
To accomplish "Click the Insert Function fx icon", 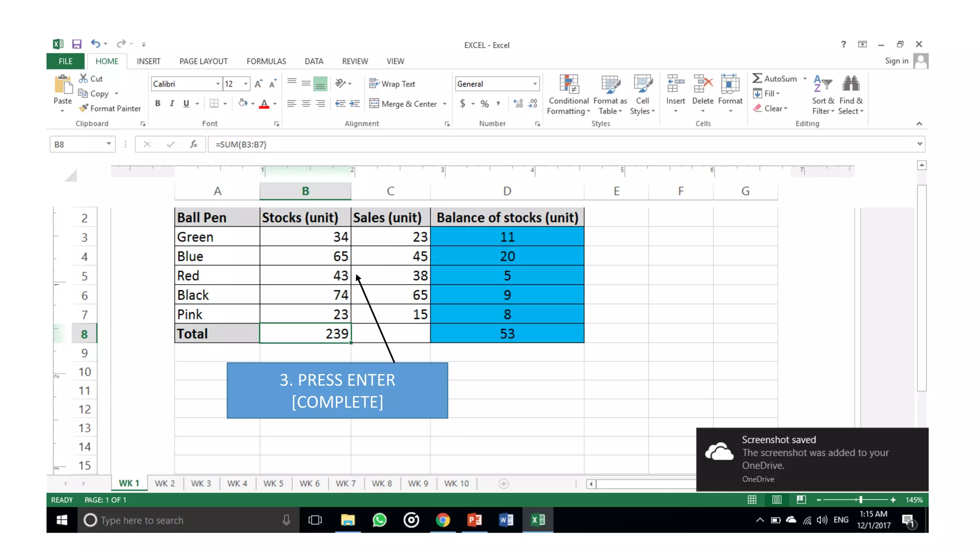I will 193,144.
